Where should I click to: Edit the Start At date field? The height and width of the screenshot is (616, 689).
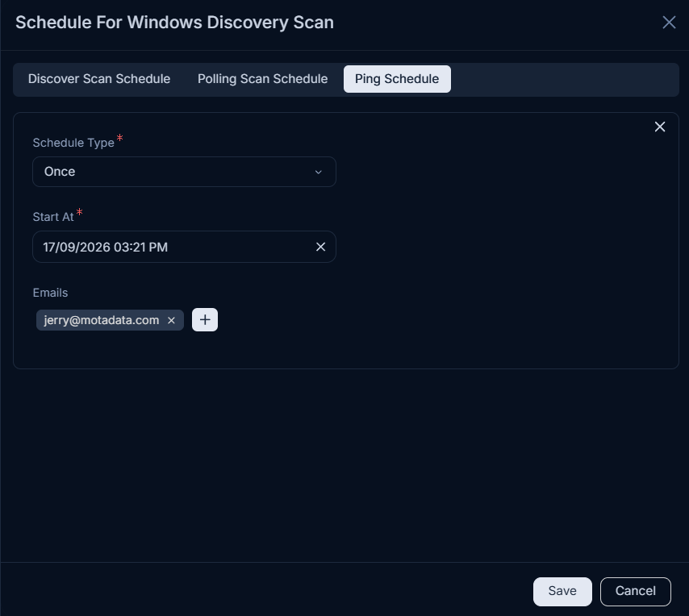184,247
